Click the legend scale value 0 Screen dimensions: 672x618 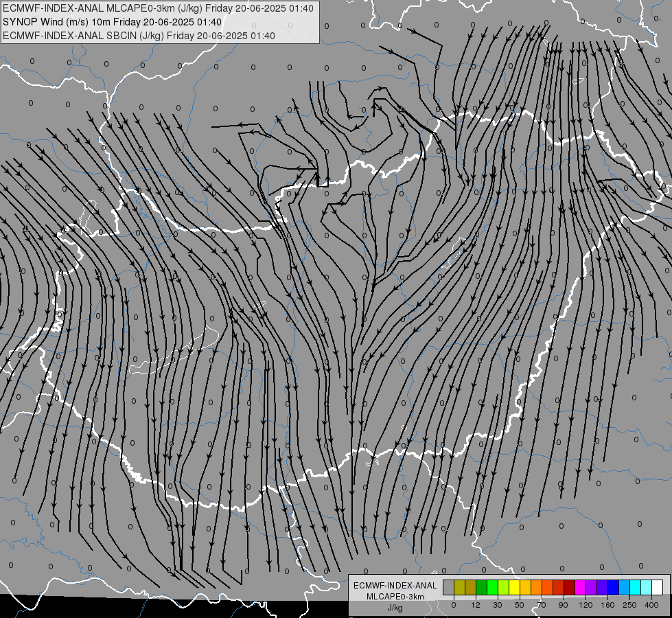pyautogui.click(x=454, y=605)
